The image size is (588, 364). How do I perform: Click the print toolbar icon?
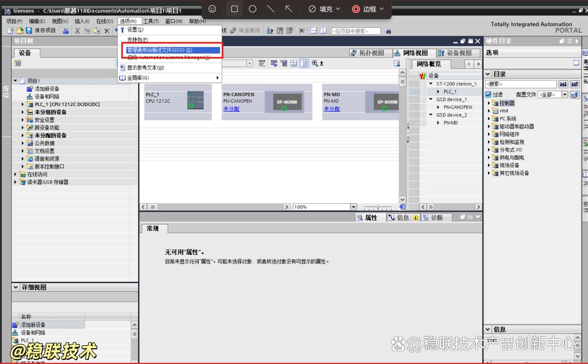[x=65, y=31]
